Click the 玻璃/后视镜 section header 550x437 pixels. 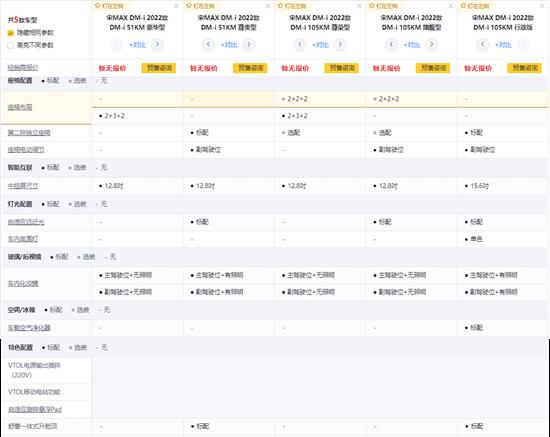pos(25,257)
